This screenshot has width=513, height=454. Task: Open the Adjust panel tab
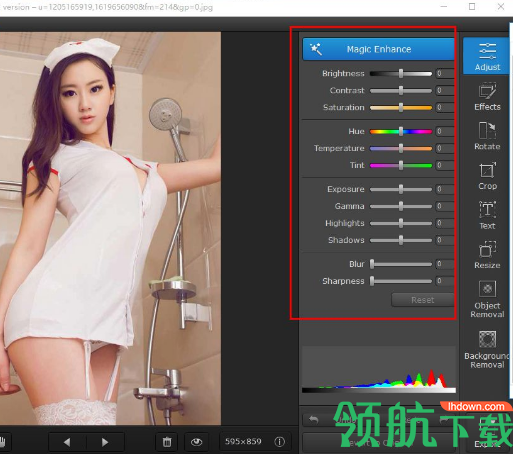pyautogui.click(x=486, y=56)
